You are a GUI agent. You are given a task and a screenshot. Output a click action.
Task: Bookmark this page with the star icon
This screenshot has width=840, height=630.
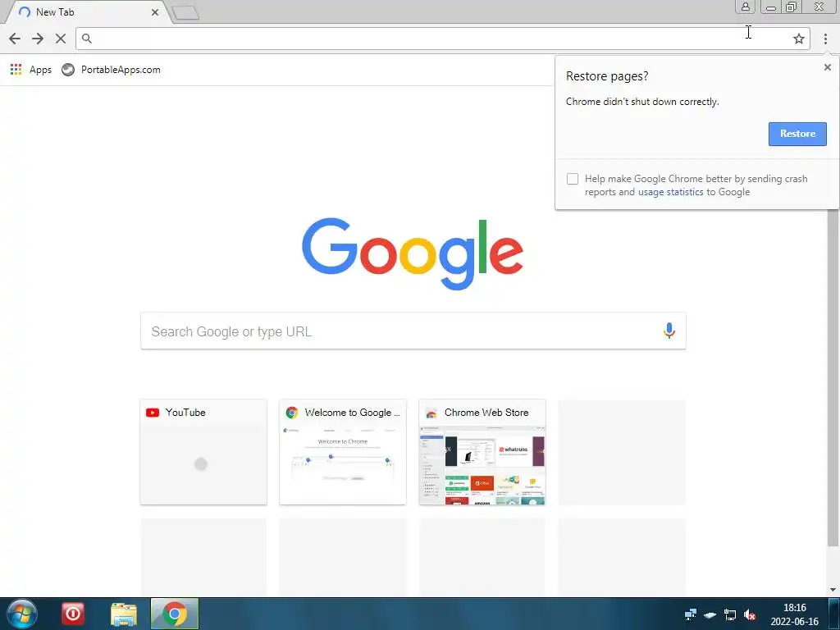[798, 39]
